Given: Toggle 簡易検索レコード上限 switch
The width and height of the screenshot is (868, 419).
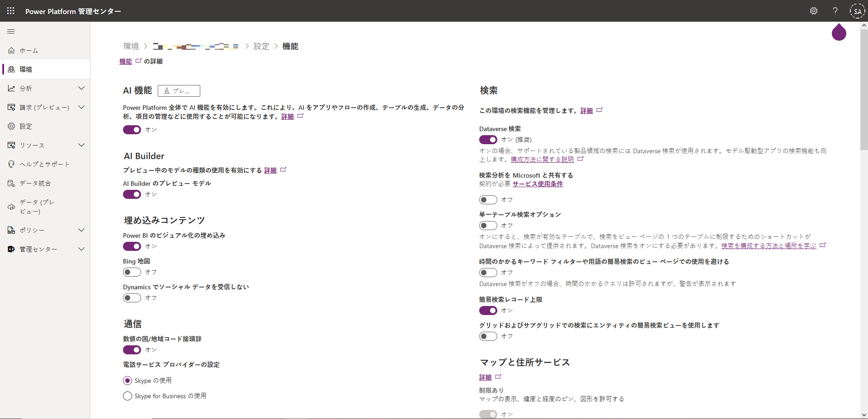Looking at the screenshot, I should pos(488,311).
